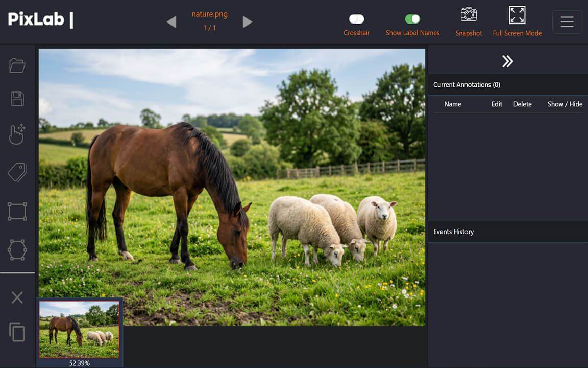Open the hamburger menu
Image resolution: width=588 pixels, height=368 pixels.
click(x=567, y=22)
